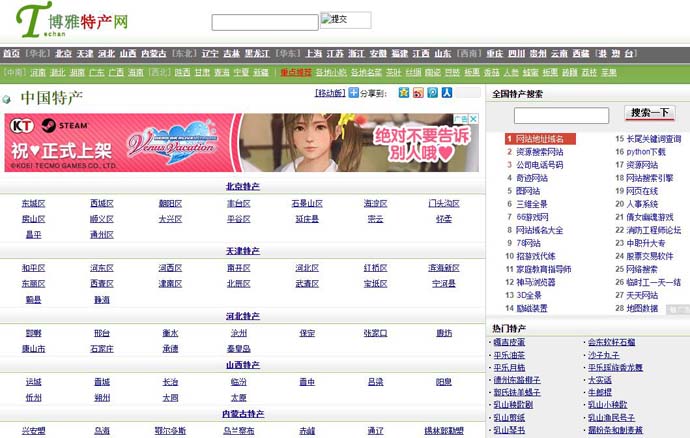Viewport: 690px width, 438px height.
Task: Open the 移动版 mobile version link
Action: [330, 93]
